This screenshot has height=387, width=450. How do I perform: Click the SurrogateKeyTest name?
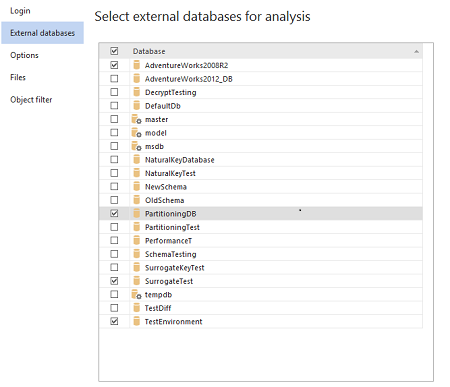(x=174, y=268)
